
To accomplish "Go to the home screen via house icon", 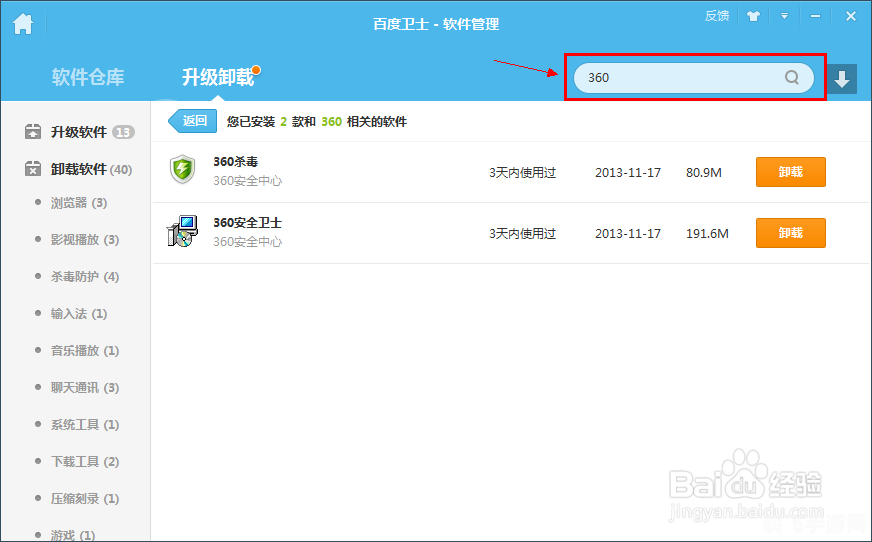I will (23, 24).
